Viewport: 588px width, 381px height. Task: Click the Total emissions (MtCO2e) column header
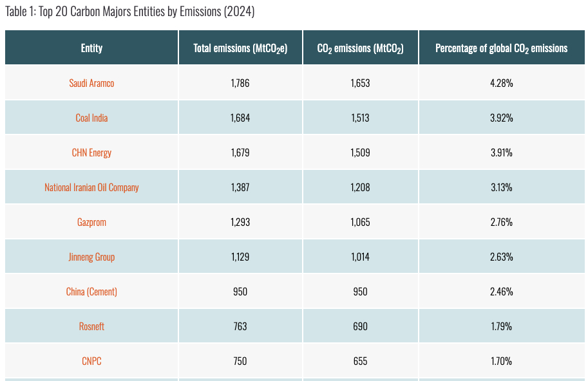pos(240,48)
